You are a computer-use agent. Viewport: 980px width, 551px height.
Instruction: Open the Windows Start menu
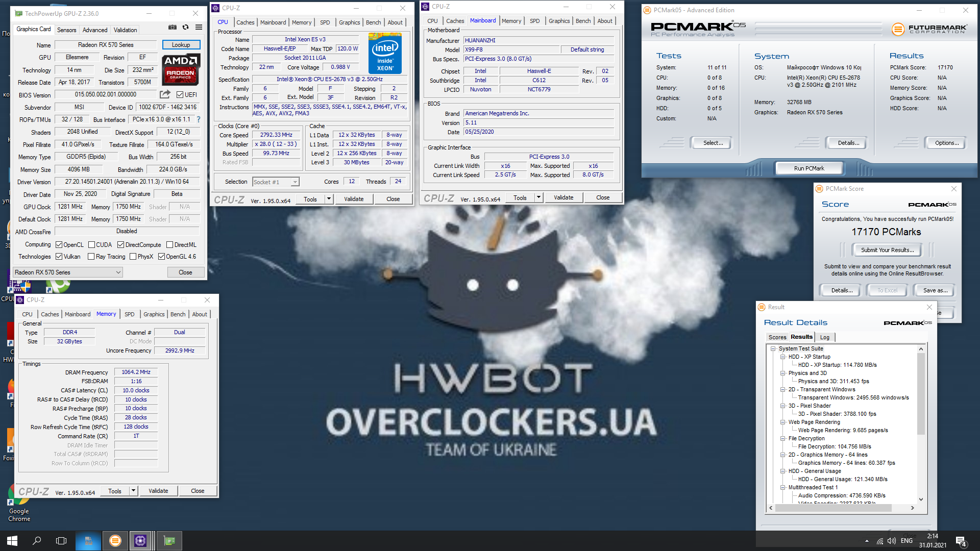pyautogui.click(x=12, y=541)
